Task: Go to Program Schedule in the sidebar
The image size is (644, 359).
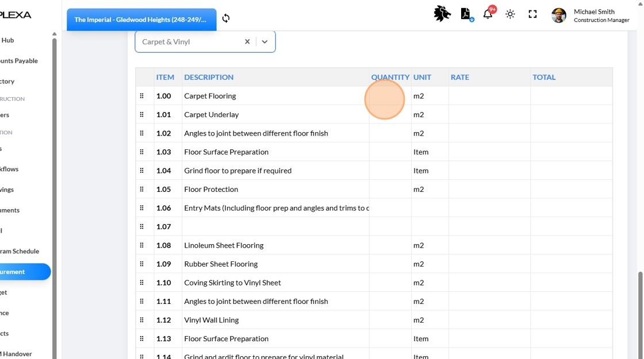Action: [20, 251]
